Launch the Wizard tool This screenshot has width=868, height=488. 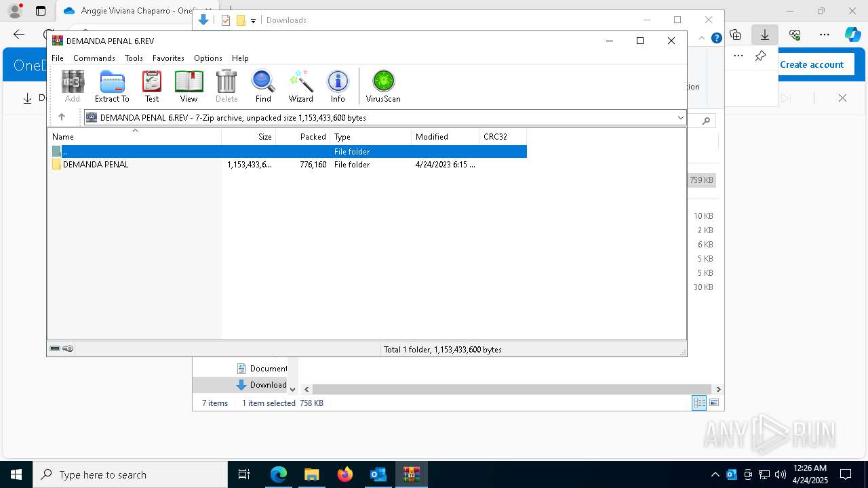pos(301,86)
